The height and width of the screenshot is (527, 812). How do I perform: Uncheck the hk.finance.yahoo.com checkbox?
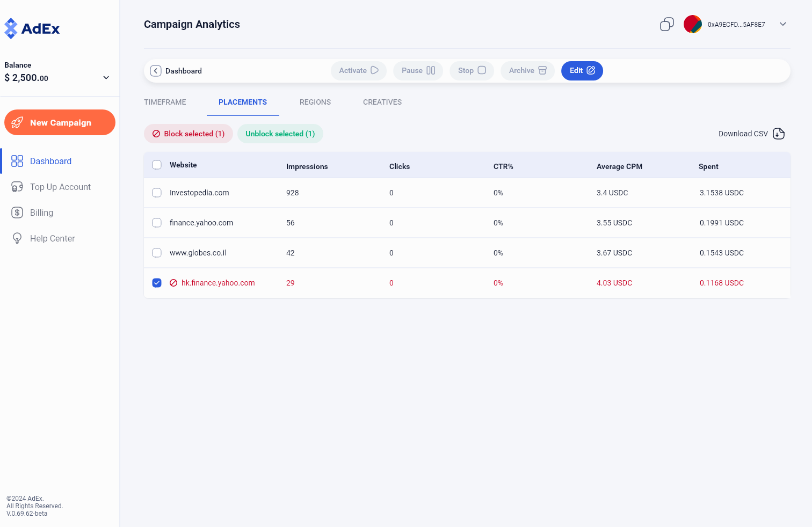[x=157, y=283]
